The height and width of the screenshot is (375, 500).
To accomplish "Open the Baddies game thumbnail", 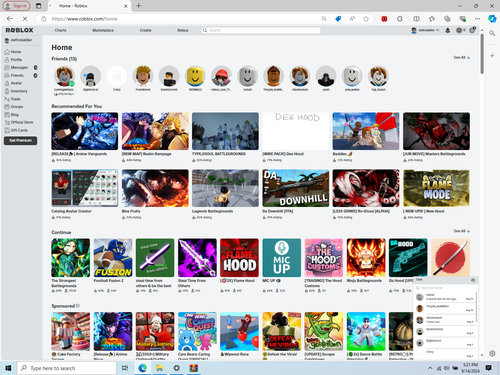I will pyautogui.click(x=366, y=131).
